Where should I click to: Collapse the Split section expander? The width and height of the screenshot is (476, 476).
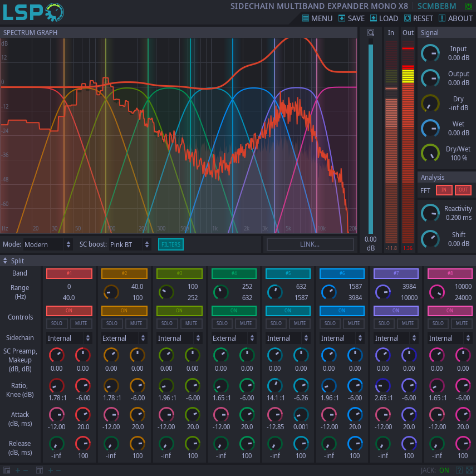coord(5,261)
